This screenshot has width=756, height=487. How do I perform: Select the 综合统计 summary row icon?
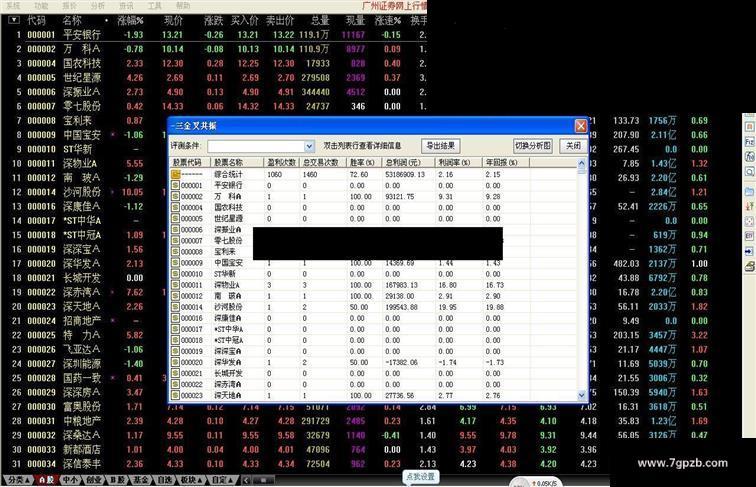coord(176,174)
